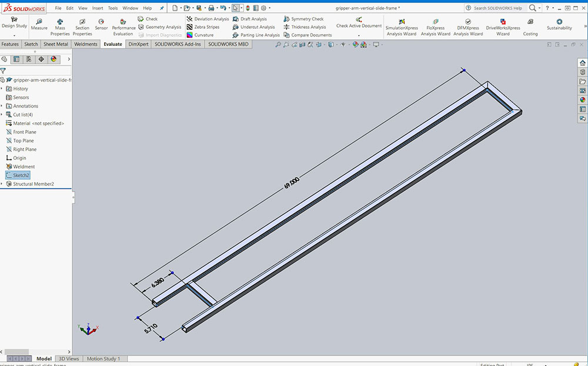588x366 pixels.
Task: Click the Search SOLIDWORKS Help field
Action: (x=497, y=8)
